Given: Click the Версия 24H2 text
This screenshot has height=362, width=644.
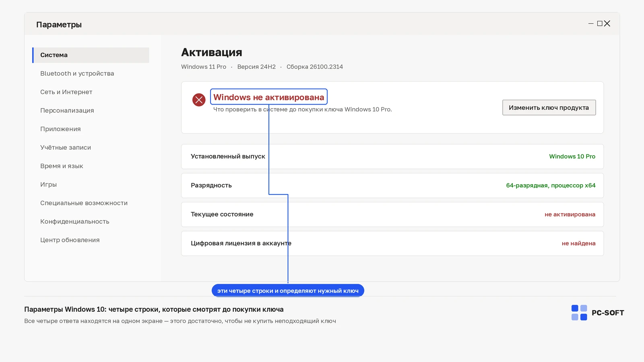Looking at the screenshot, I should pos(256,67).
